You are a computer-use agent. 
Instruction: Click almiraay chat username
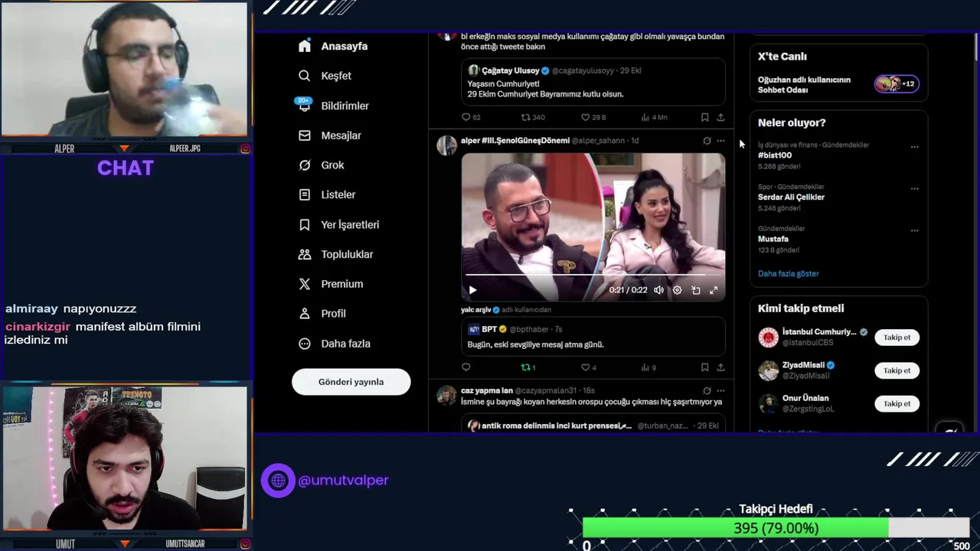pyautogui.click(x=31, y=308)
